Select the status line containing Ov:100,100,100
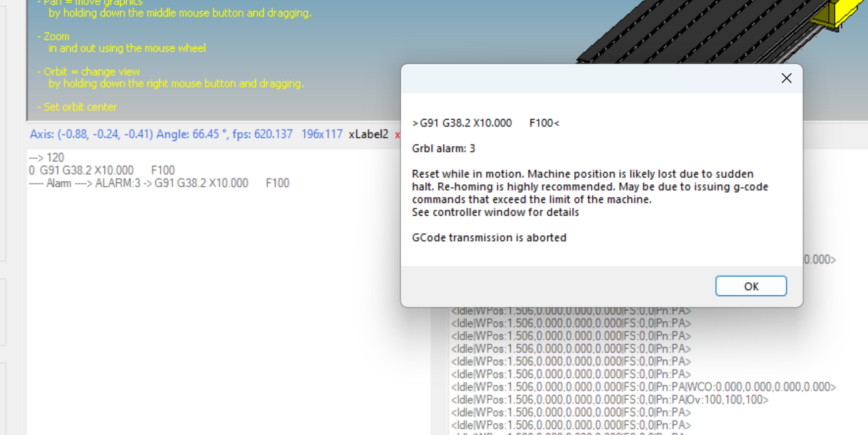The height and width of the screenshot is (435, 868). [x=609, y=400]
